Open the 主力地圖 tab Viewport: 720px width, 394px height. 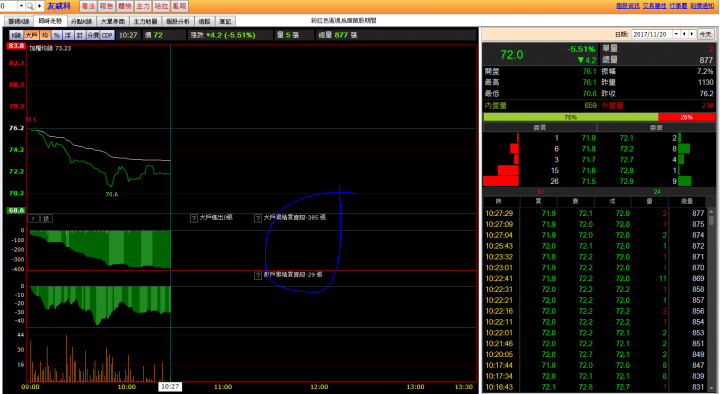pyautogui.click(x=146, y=21)
